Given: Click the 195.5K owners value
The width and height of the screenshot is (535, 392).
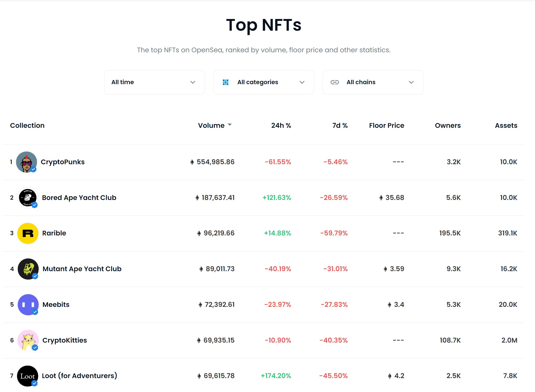Looking at the screenshot, I should 450,233.
